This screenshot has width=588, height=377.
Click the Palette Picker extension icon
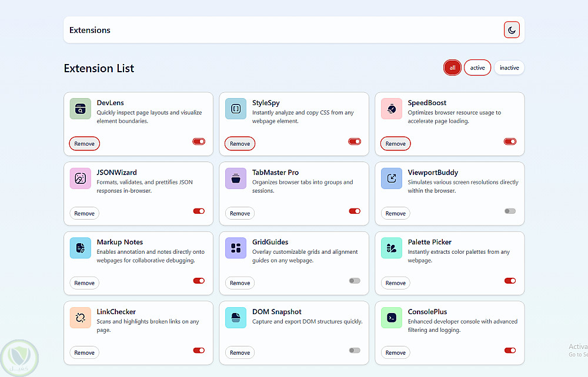tap(392, 248)
